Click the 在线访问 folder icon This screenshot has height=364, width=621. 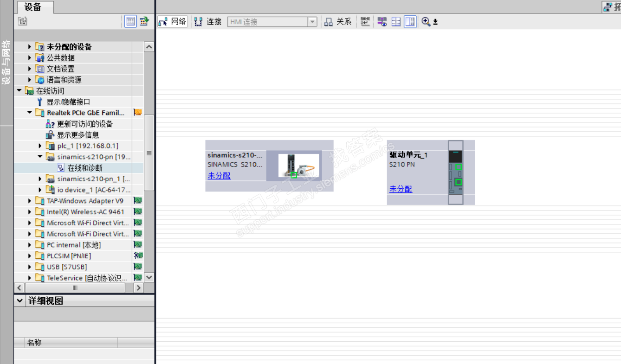point(30,91)
